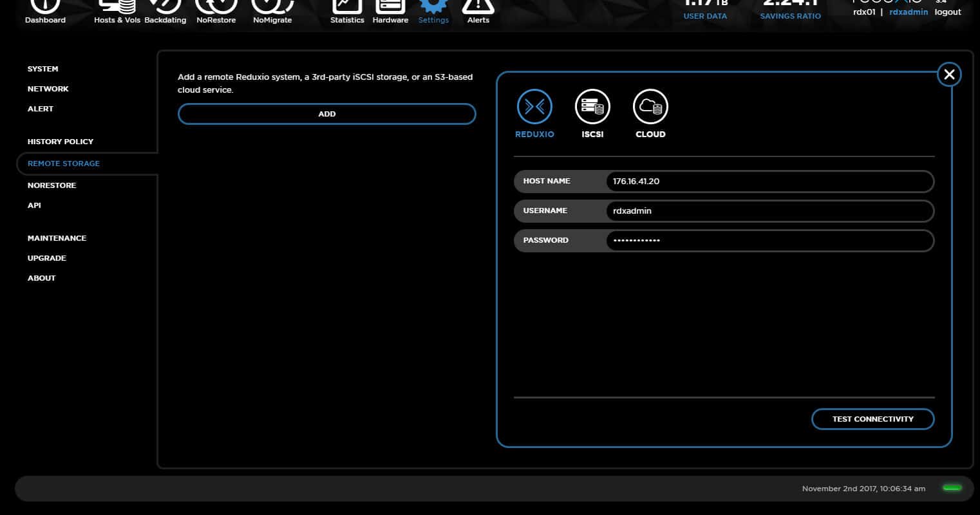
Task: Open the Settings gear page
Action: 433,12
